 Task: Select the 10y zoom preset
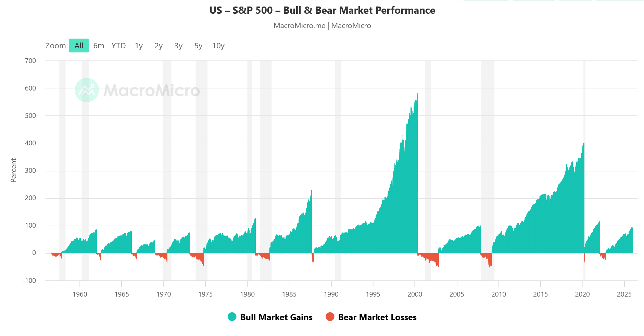(x=218, y=45)
